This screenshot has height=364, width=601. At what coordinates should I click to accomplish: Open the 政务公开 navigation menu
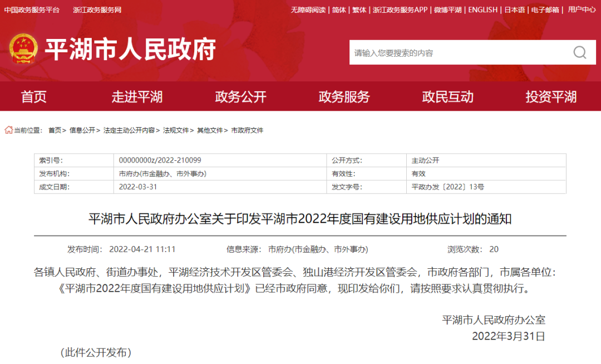240,96
